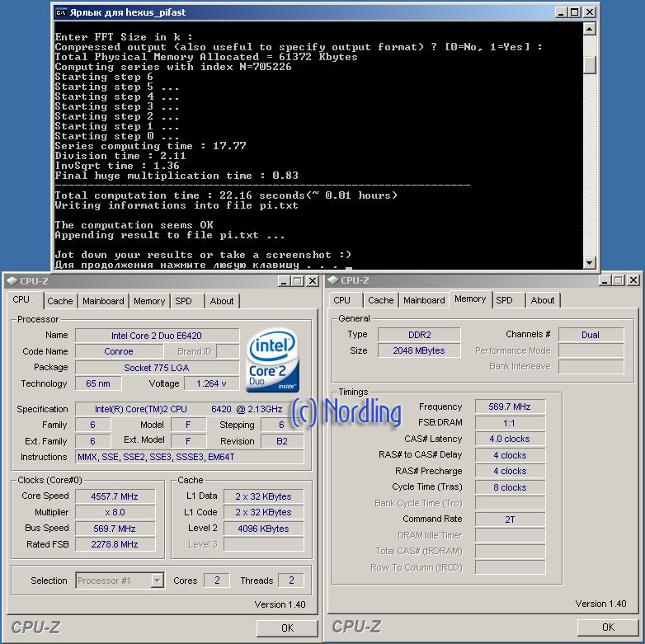Click the Core Speed value '4557.7 MHz'
This screenshot has height=644, width=645.
click(x=115, y=496)
